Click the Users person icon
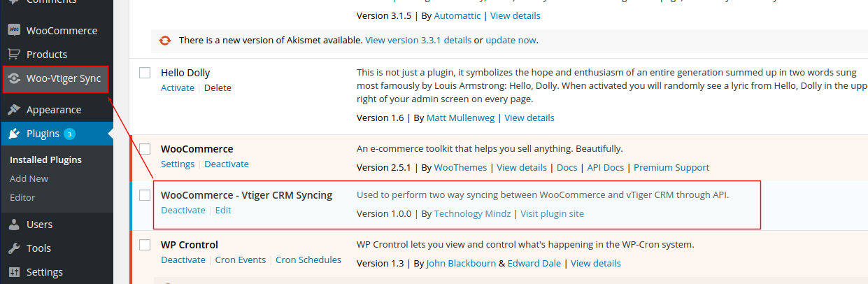The height and width of the screenshot is (284, 868). pos(14,225)
